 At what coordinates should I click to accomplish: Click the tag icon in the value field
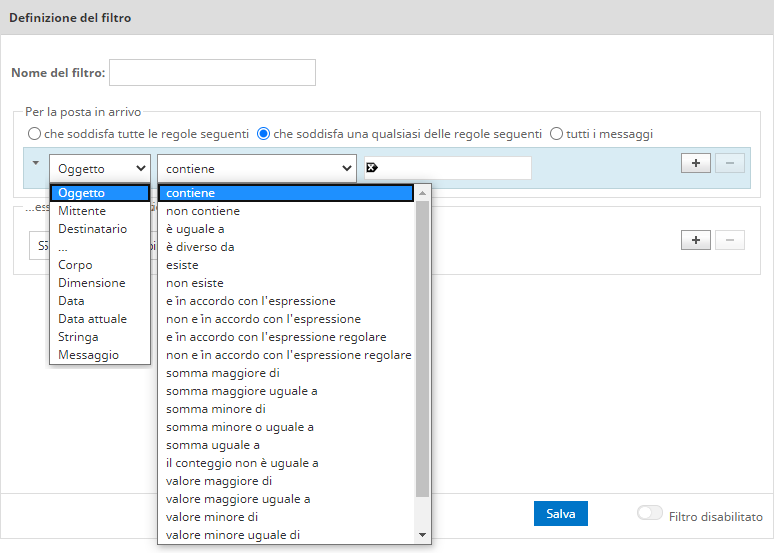[x=372, y=168]
